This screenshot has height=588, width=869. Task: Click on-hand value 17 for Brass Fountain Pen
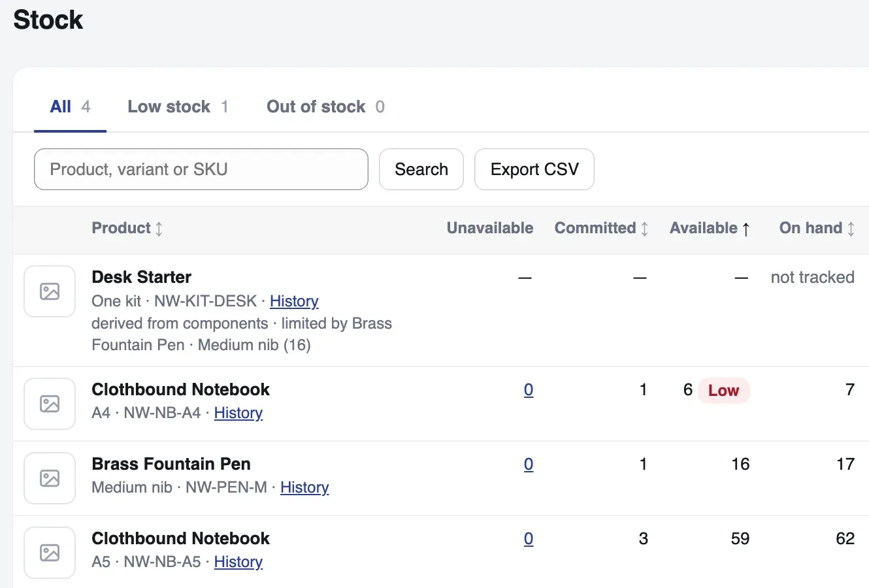[x=845, y=465]
